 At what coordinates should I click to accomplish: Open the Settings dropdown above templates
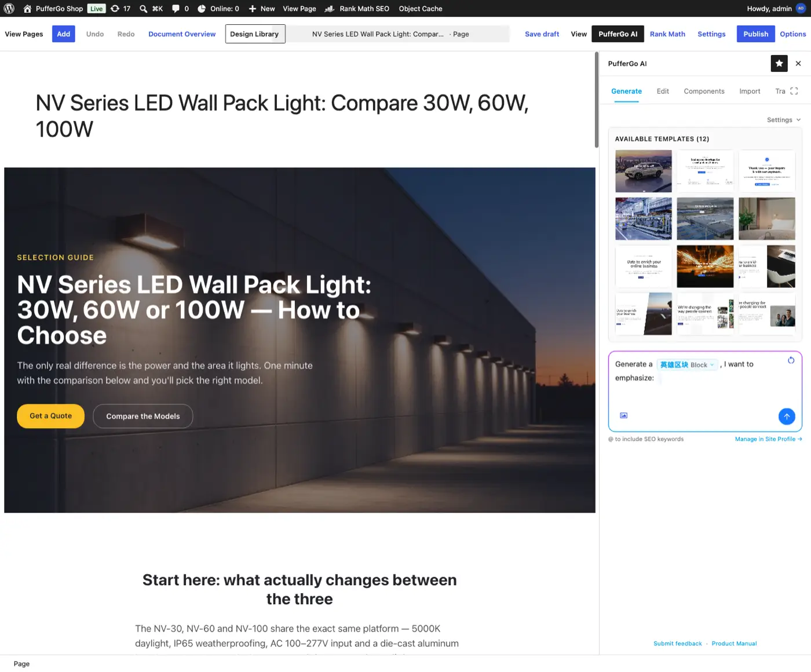[x=784, y=120]
